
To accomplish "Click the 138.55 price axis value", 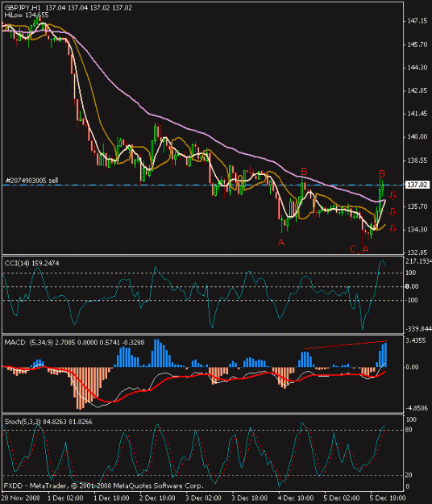I will coord(417,160).
